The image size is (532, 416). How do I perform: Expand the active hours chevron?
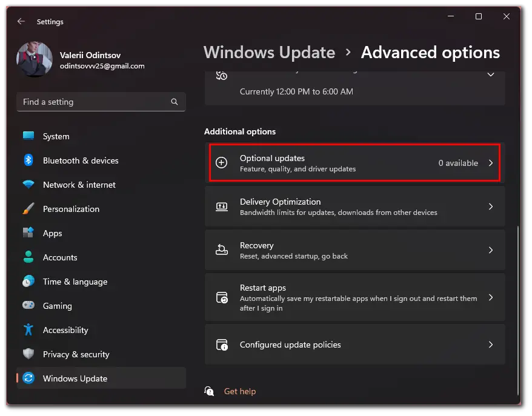click(491, 74)
